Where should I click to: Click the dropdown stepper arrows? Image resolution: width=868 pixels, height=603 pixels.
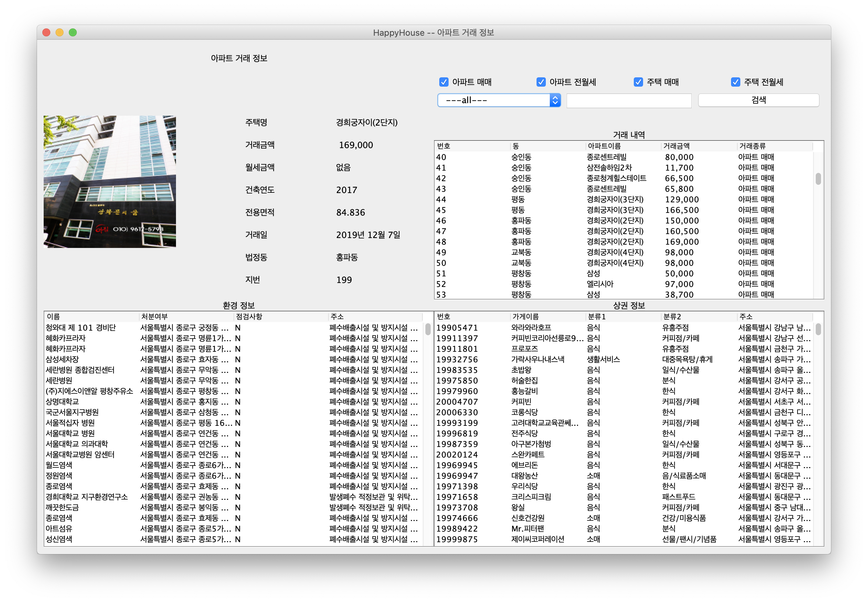coord(555,100)
